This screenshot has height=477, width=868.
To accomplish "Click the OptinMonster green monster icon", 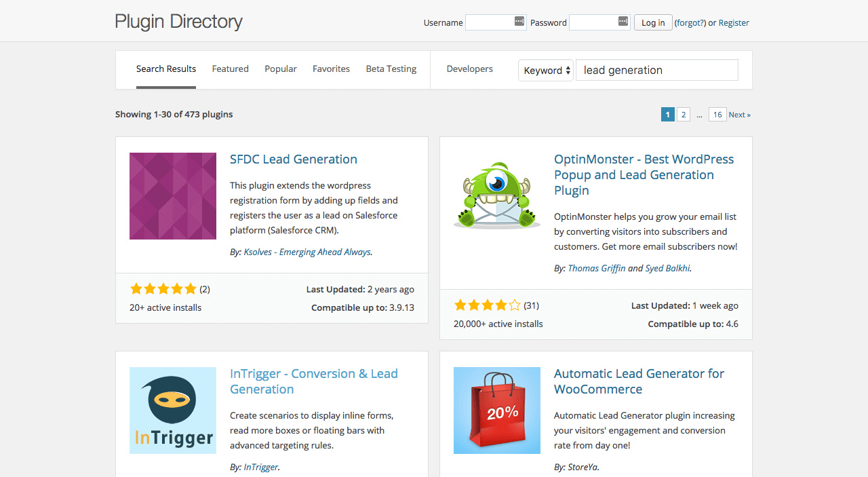I will [x=496, y=196].
